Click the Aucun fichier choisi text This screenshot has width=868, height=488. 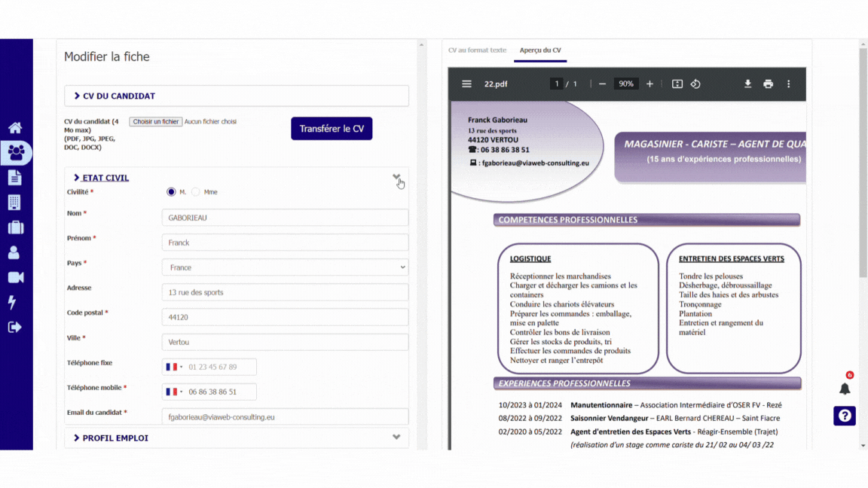(210, 122)
